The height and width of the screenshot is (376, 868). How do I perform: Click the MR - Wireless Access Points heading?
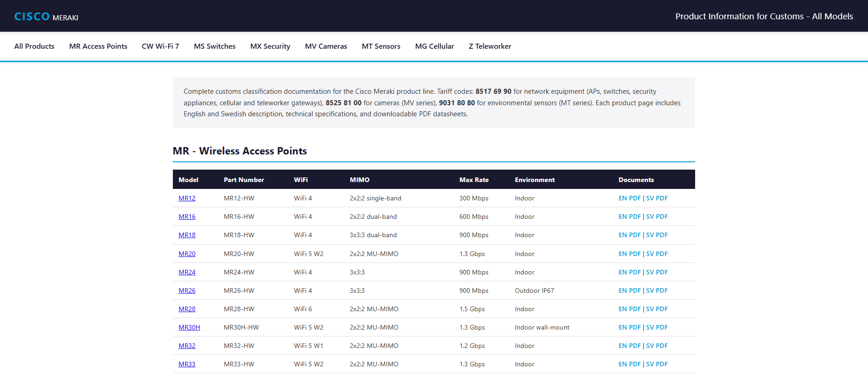tap(240, 151)
